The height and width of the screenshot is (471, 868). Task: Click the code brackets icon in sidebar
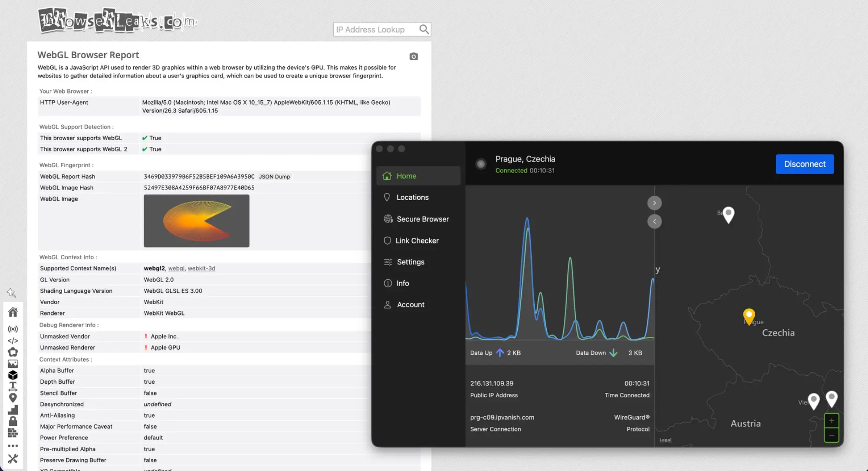[13, 341]
